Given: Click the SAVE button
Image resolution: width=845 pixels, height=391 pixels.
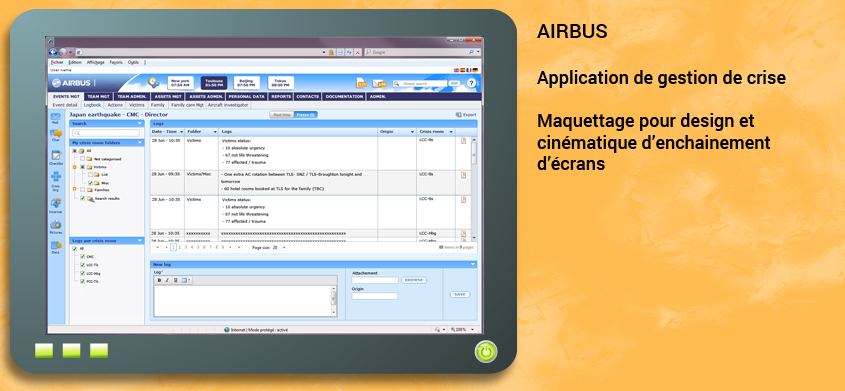Looking at the screenshot, I should pyautogui.click(x=460, y=295).
